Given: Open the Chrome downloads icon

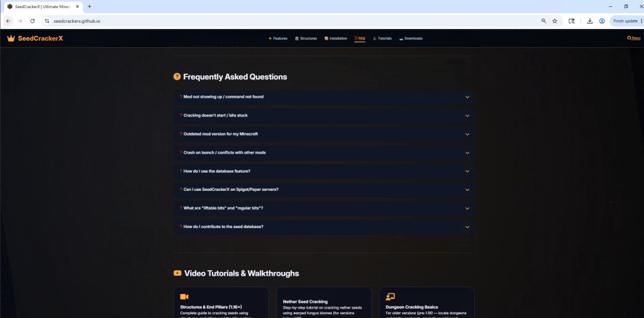Looking at the screenshot, I should (590, 21).
